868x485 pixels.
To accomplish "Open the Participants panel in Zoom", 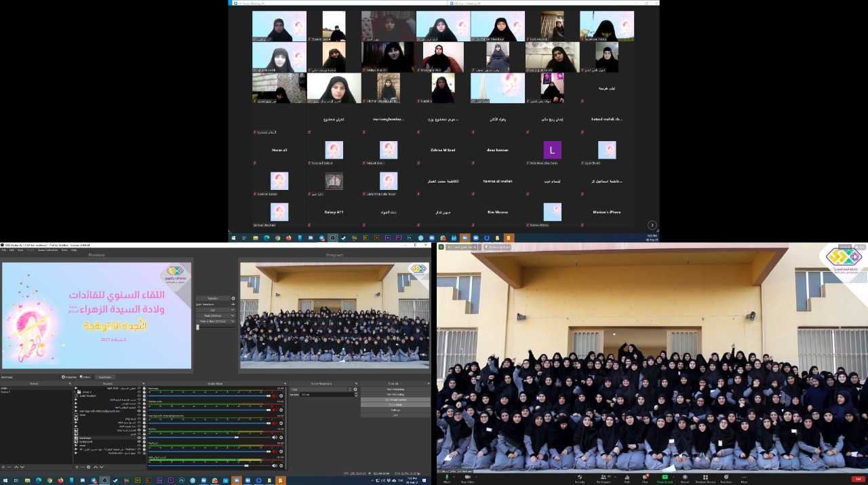I will tap(603, 476).
